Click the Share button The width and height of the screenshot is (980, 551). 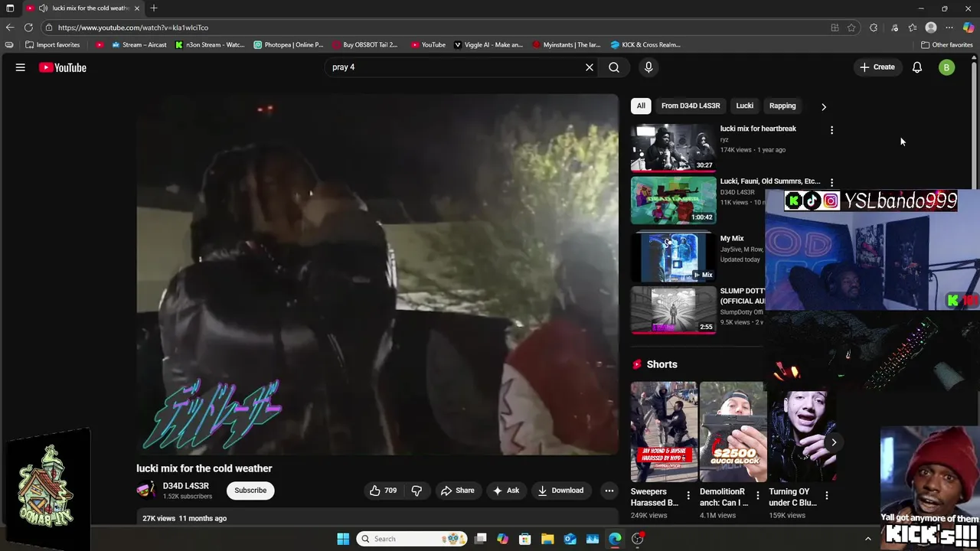[x=457, y=491]
